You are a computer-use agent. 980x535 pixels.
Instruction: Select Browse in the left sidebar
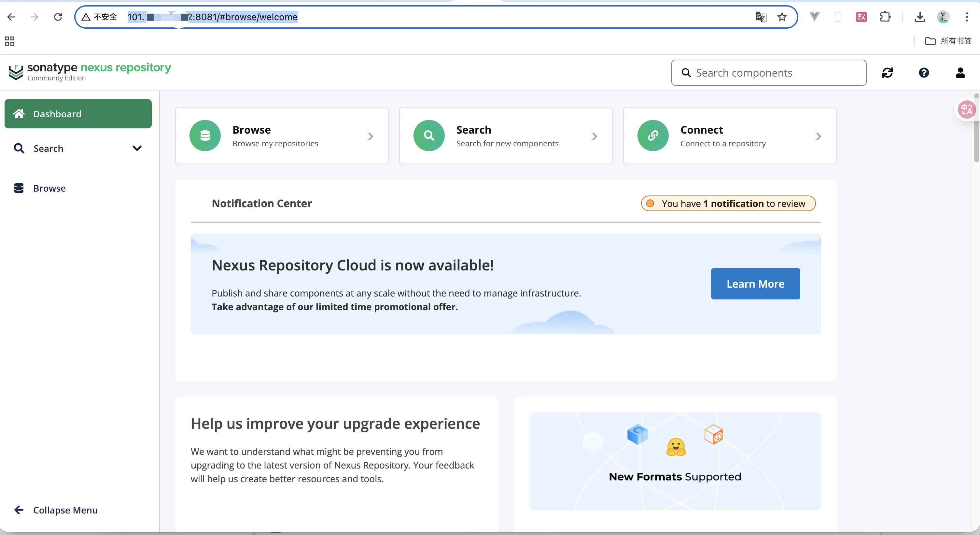point(49,188)
